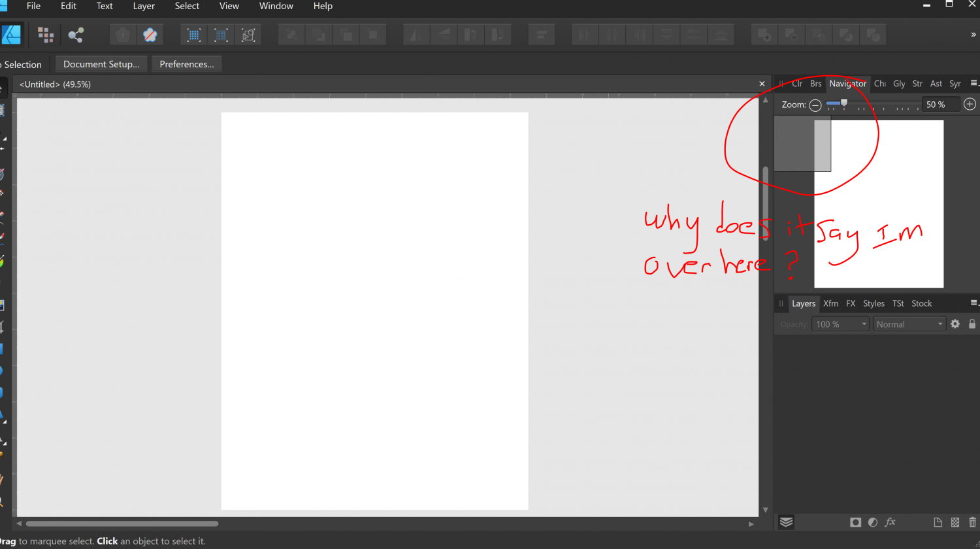Click the Affinity Designer logo icon
Viewport: 980px width, 549px height.
tap(11, 35)
